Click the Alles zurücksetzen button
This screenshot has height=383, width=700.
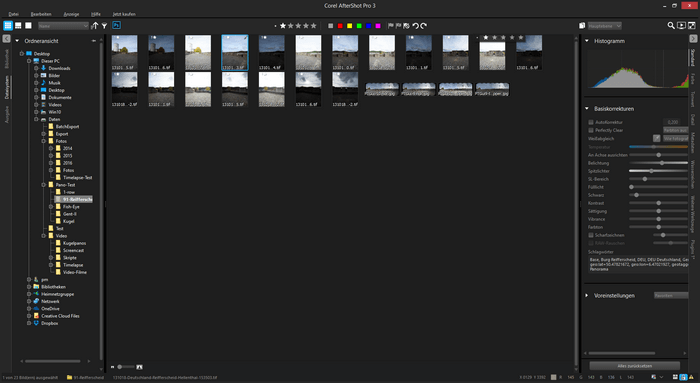point(634,366)
